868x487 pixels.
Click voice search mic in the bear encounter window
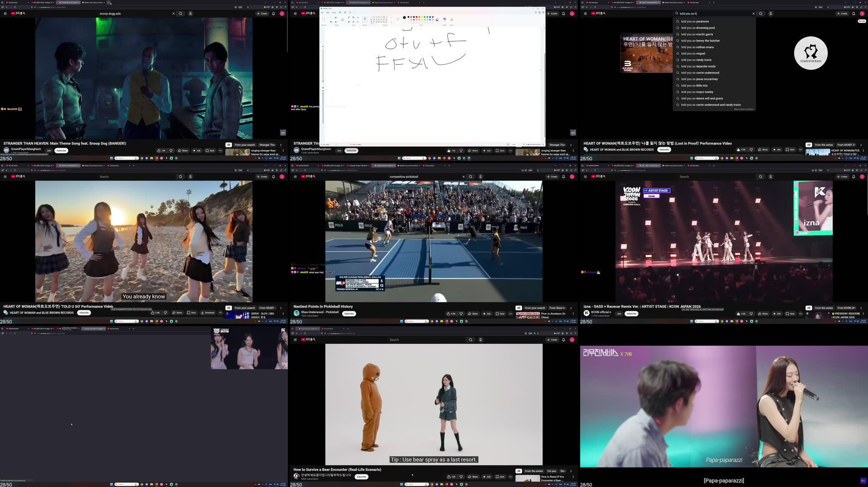coord(480,340)
